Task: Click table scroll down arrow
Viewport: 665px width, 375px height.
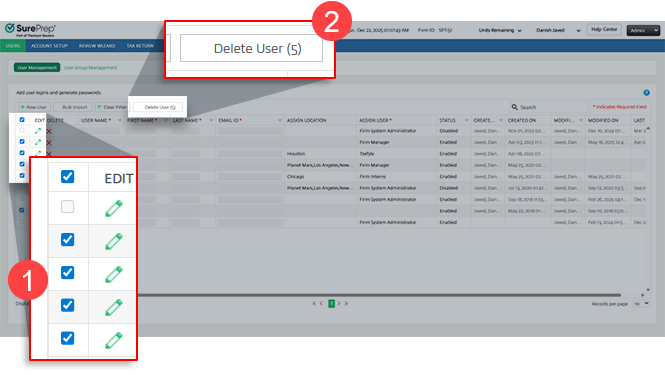Action: (x=648, y=290)
